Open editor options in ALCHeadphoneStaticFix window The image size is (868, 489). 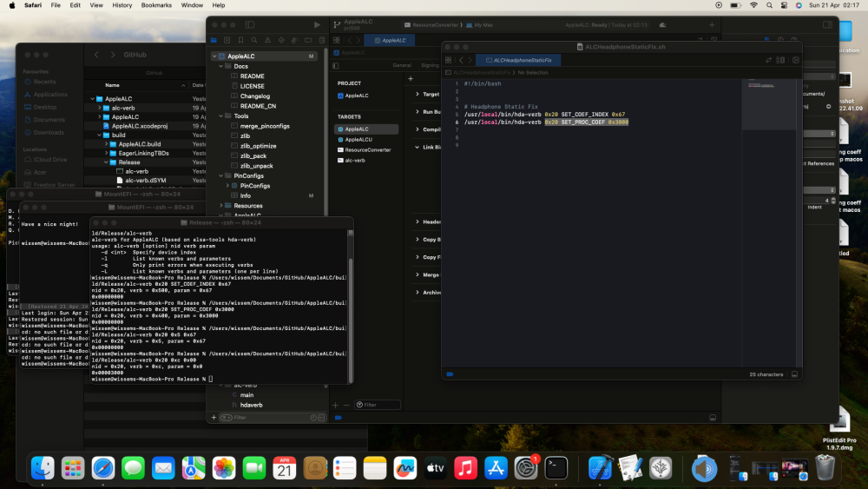click(781, 60)
